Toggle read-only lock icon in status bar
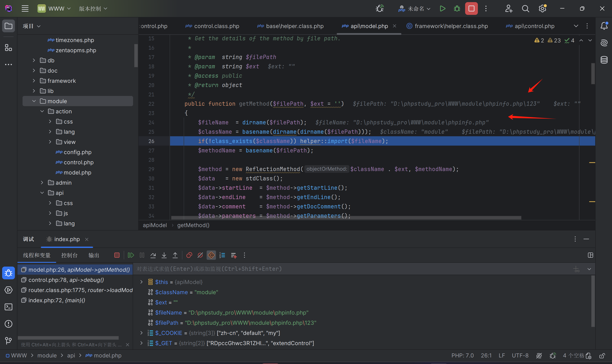The height and width of the screenshot is (364, 612). coord(602,356)
